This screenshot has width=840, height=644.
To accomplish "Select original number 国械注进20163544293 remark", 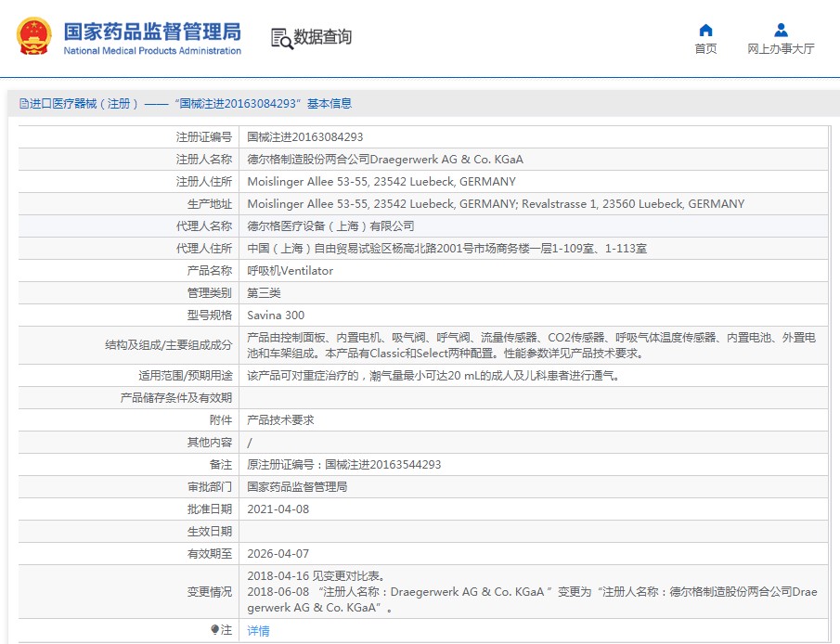I will tap(344, 465).
